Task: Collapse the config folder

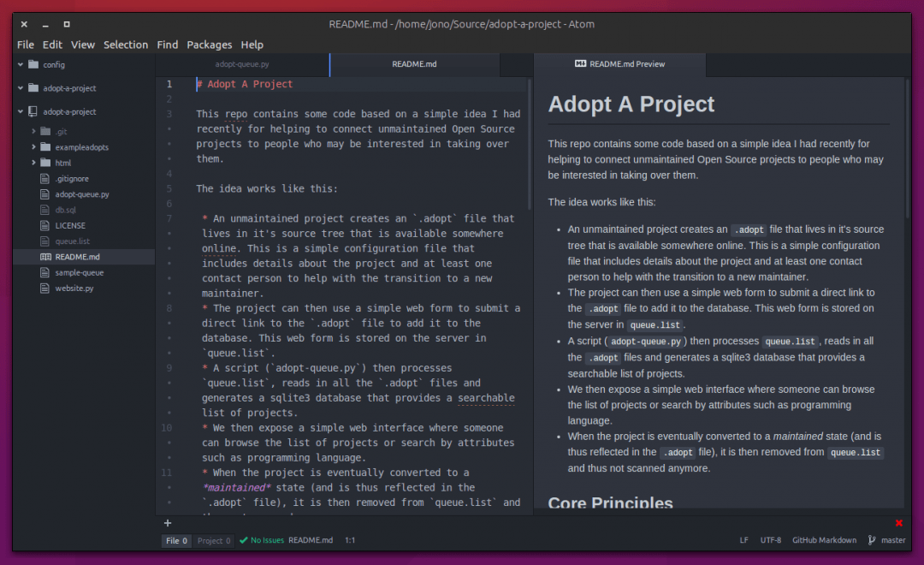Action: point(21,65)
